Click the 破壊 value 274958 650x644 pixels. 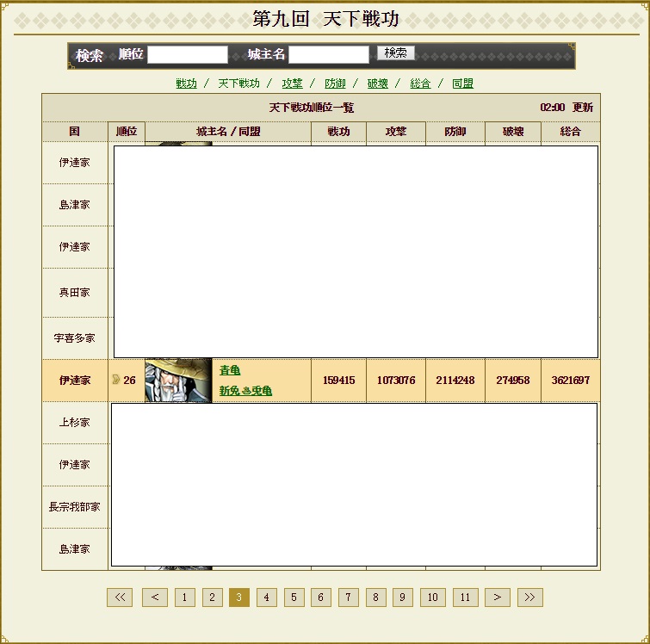click(513, 381)
